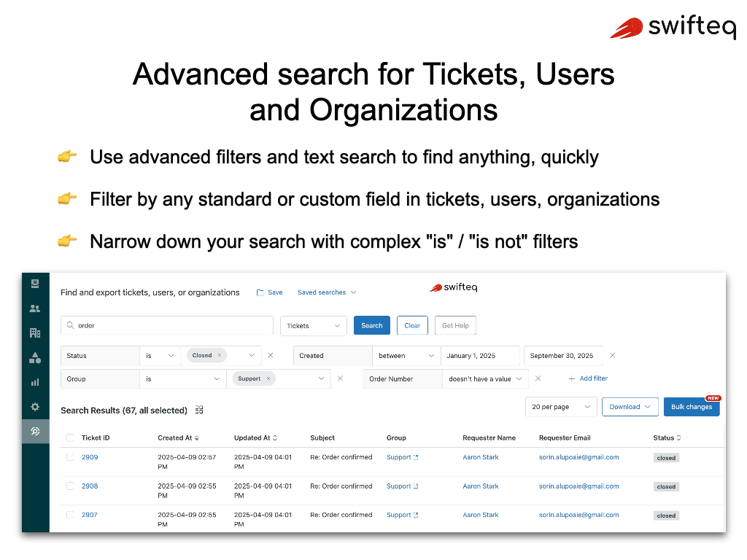Click the grid view icon next to Search Results

(x=199, y=410)
